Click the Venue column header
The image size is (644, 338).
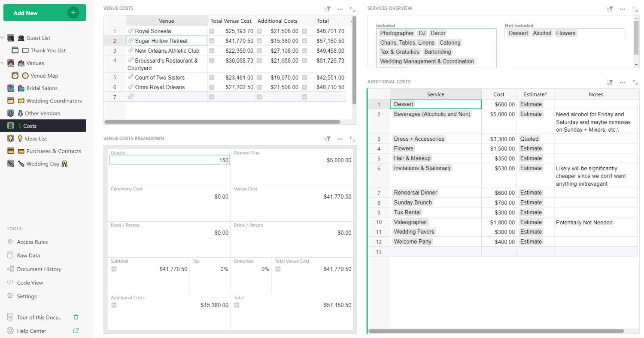coord(167,21)
